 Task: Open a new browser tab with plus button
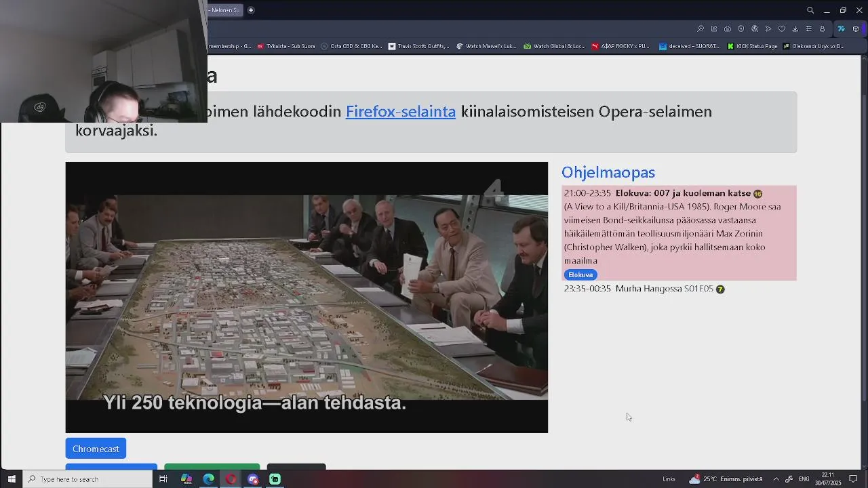[251, 10]
